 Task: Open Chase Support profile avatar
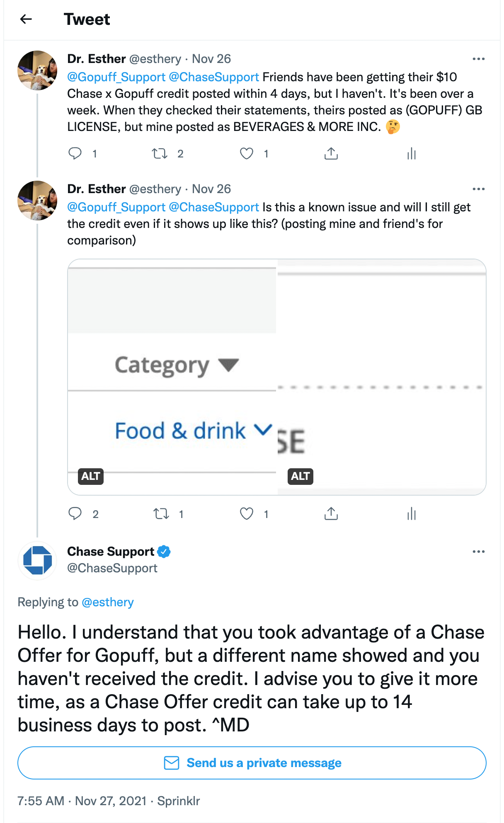point(37,560)
